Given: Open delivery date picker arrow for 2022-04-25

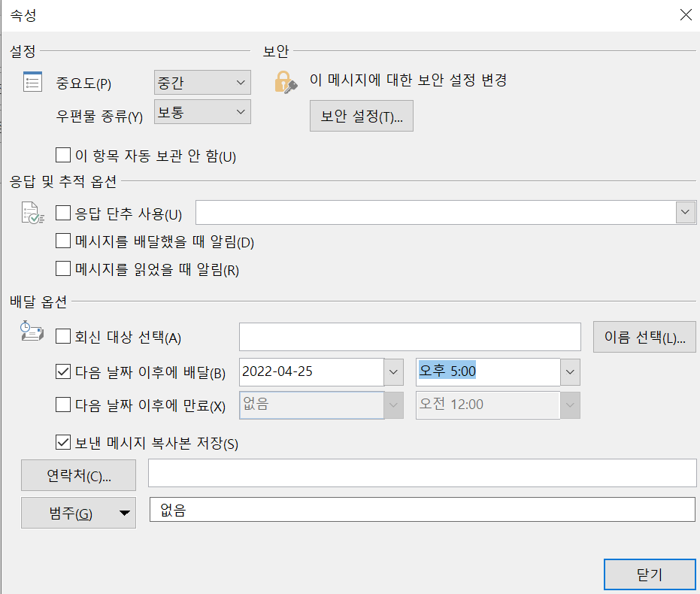Looking at the screenshot, I should (x=393, y=371).
